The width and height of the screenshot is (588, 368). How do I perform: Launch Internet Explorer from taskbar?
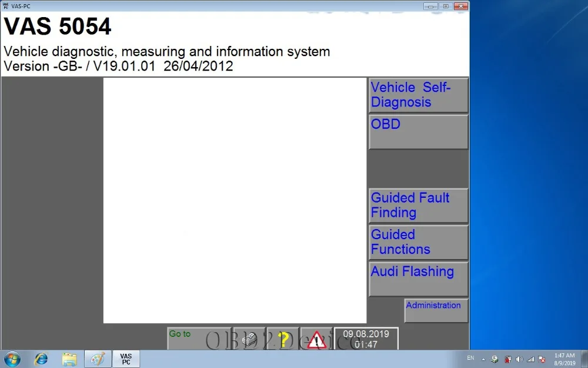click(41, 359)
